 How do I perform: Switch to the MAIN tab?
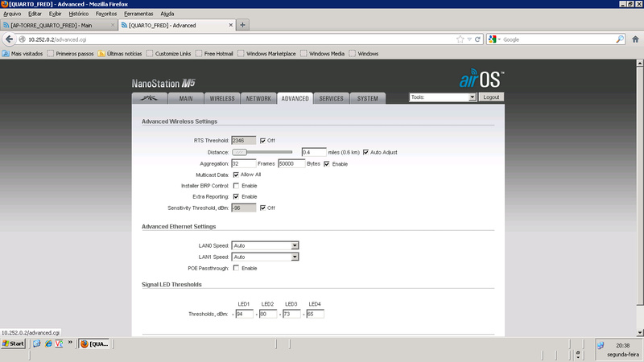pyautogui.click(x=186, y=98)
